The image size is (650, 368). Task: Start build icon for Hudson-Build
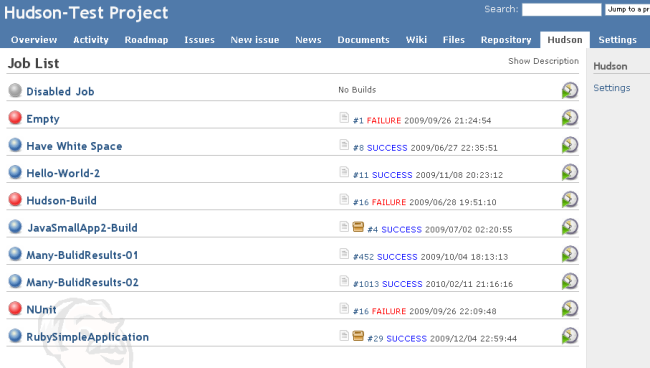click(570, 199)
